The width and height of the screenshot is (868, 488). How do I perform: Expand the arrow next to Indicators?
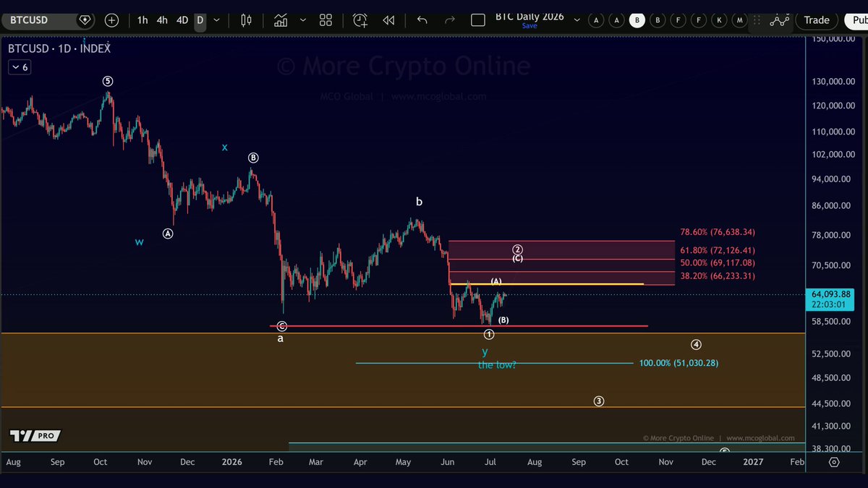302,20
